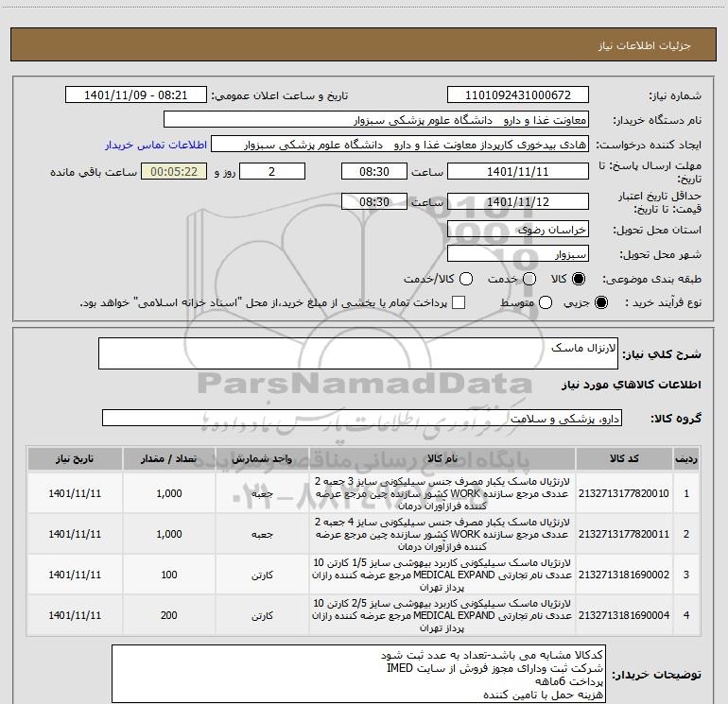Click the goods group field دارو، پزشکی و سلامت
Viewport: 728px width, 704px height.
pyautogui.click(x=362, y=418)
